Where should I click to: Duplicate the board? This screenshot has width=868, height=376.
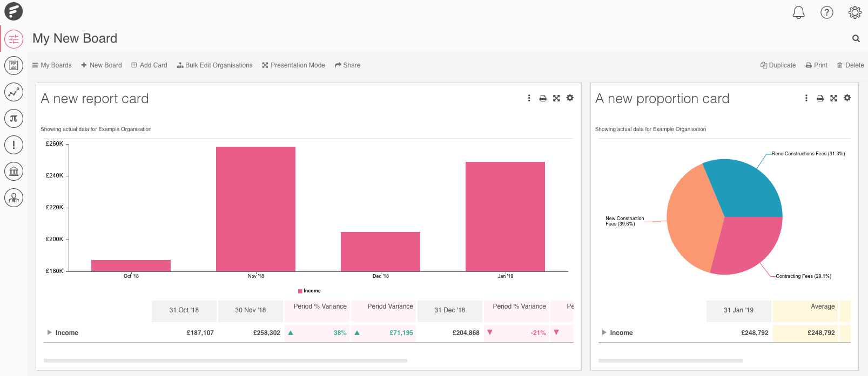point(778,65)
